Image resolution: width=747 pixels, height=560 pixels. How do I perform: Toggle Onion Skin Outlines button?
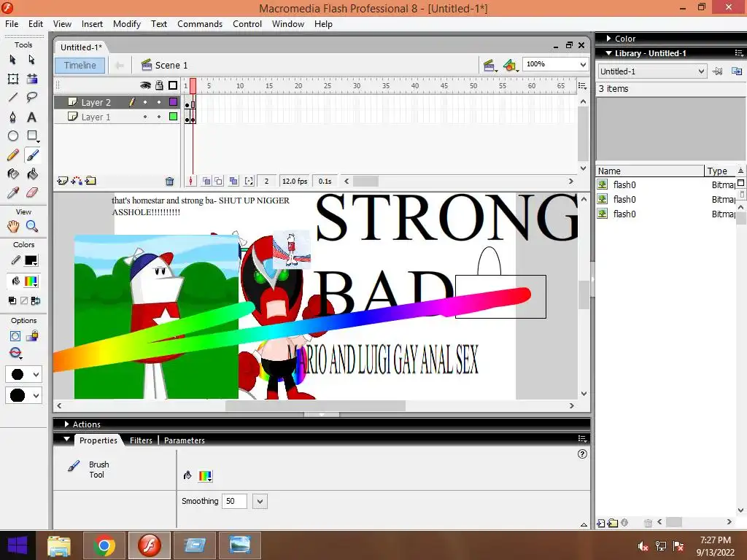point(218,181)
